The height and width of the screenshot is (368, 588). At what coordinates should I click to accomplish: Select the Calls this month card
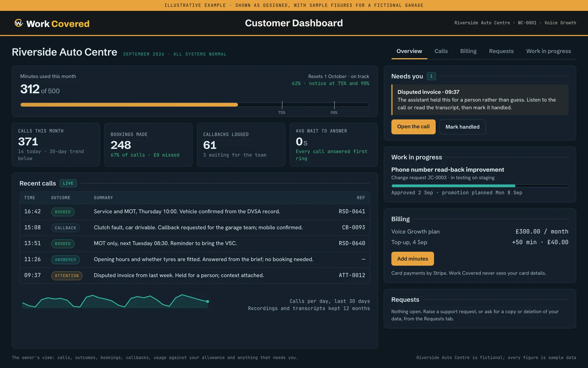pyautogui.click(x=56, y=145)
